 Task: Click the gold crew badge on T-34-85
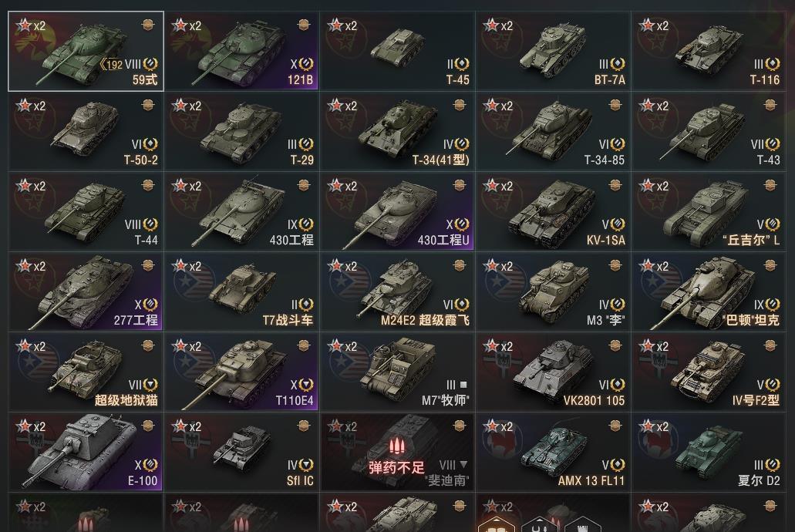(615, 105)
